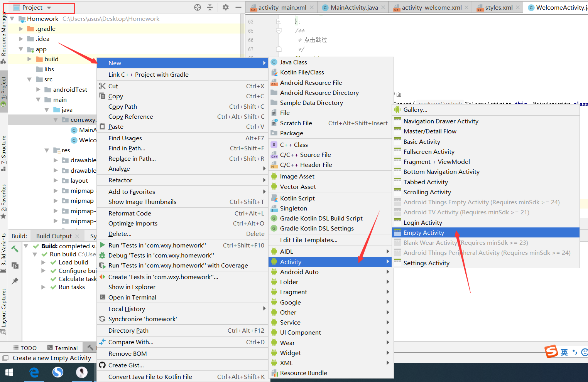This screenshot has width=588, height=382.
Task: Choose Java Class from New submenu
Action: [x=331, y=62]
